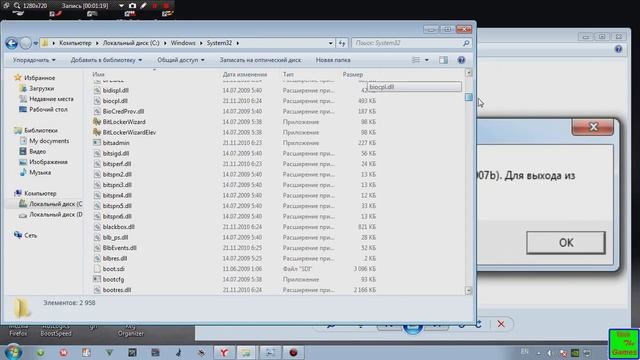This screenshot has height=360, width=640.
Task: Click the recorder magnifier icon
Action: point(17,6)
